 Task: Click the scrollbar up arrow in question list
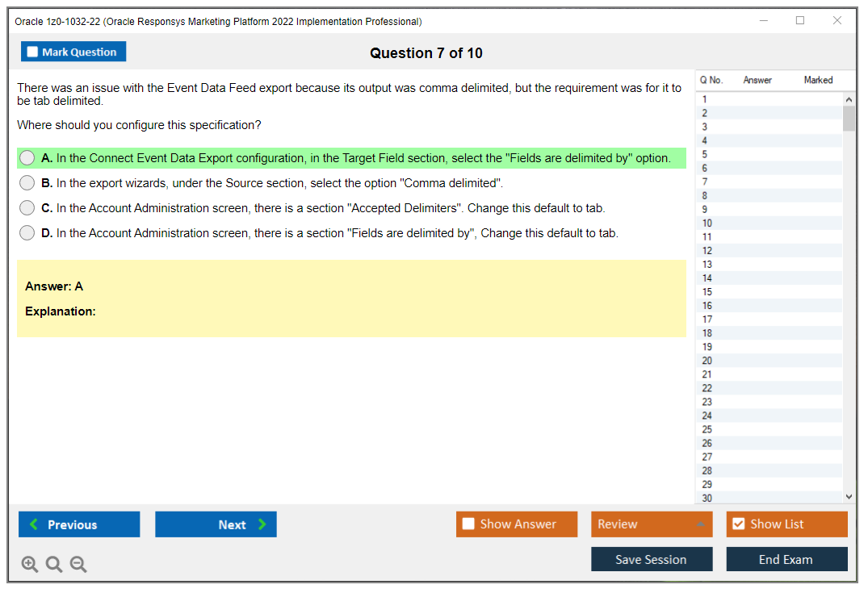(x=848, y=98)
